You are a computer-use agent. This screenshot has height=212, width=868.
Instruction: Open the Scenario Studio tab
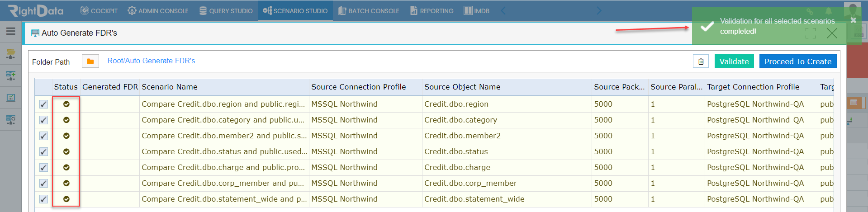295,10
